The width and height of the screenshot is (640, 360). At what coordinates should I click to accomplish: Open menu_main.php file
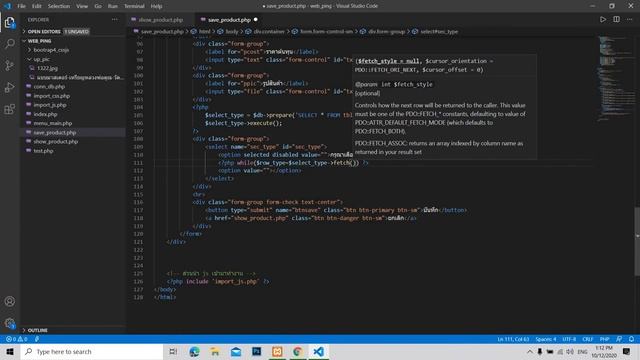click(53, 123)
